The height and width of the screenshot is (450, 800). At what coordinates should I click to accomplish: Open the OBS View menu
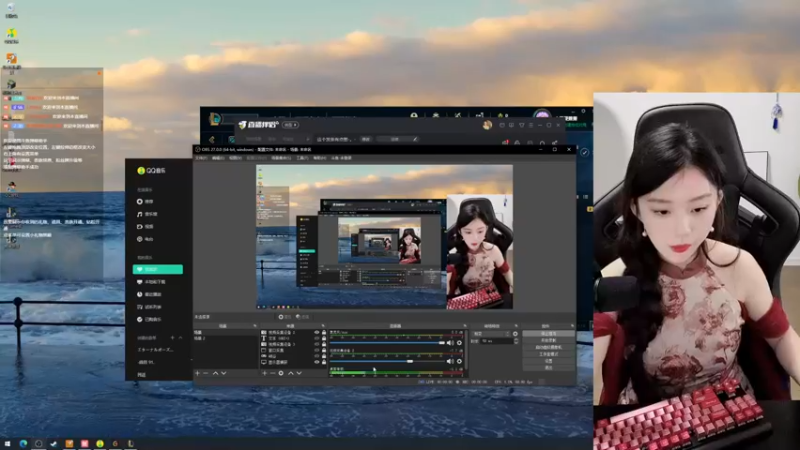tap(235, 158)
